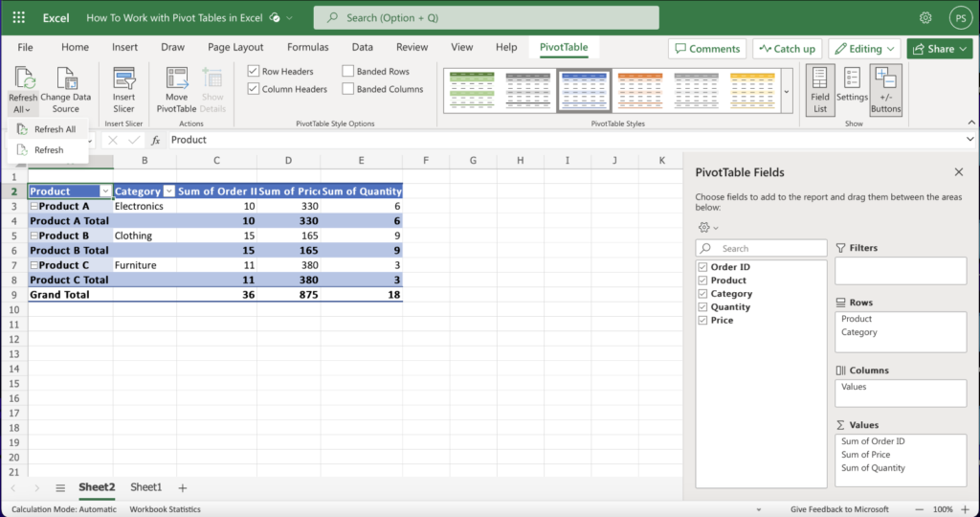The height and width of the screenshot is (517, 980).
Task: Open PivotTable Settings
Action: click(x=852, y=84)
